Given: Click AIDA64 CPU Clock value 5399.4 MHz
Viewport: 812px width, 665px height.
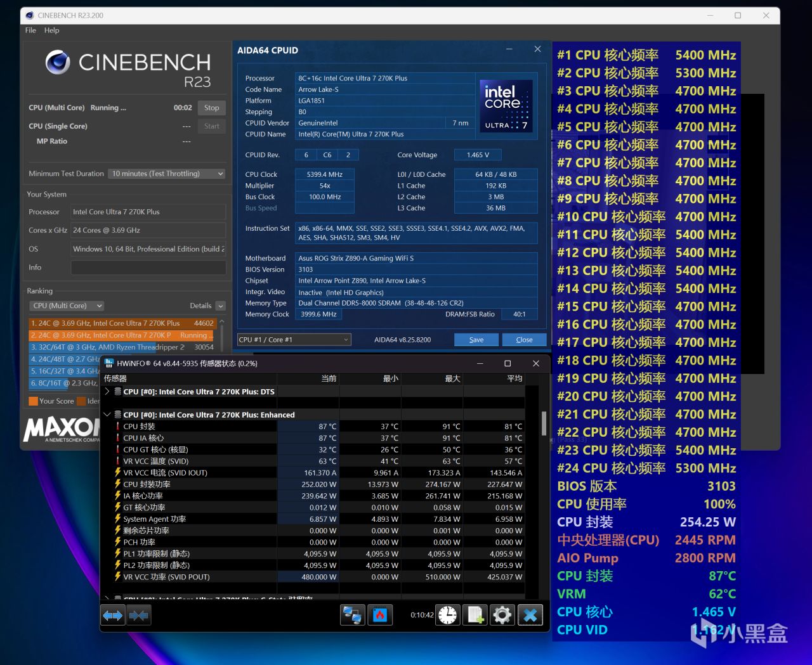Looking at the screenshot, I should point(325,174).
